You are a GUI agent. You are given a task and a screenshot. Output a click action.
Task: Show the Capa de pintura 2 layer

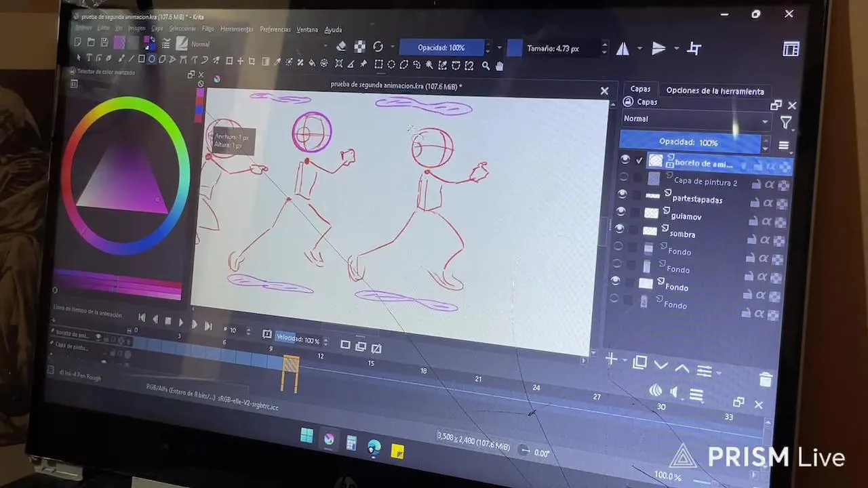pos(624,176)
